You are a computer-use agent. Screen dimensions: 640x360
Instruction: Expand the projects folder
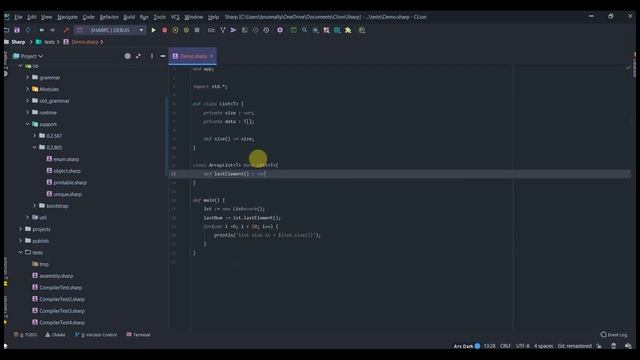[x=20, y=229]
